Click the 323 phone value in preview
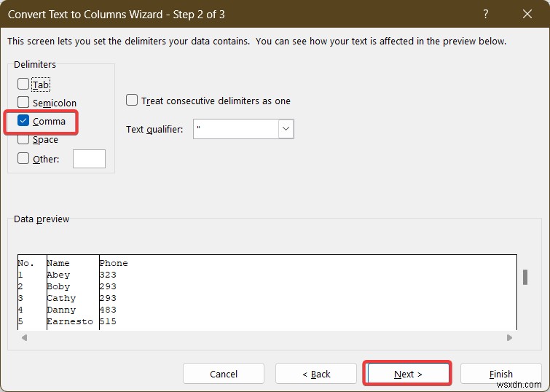The height and width of the screenshot is (392, 550). pyautogui.click(x=108, y=275)
